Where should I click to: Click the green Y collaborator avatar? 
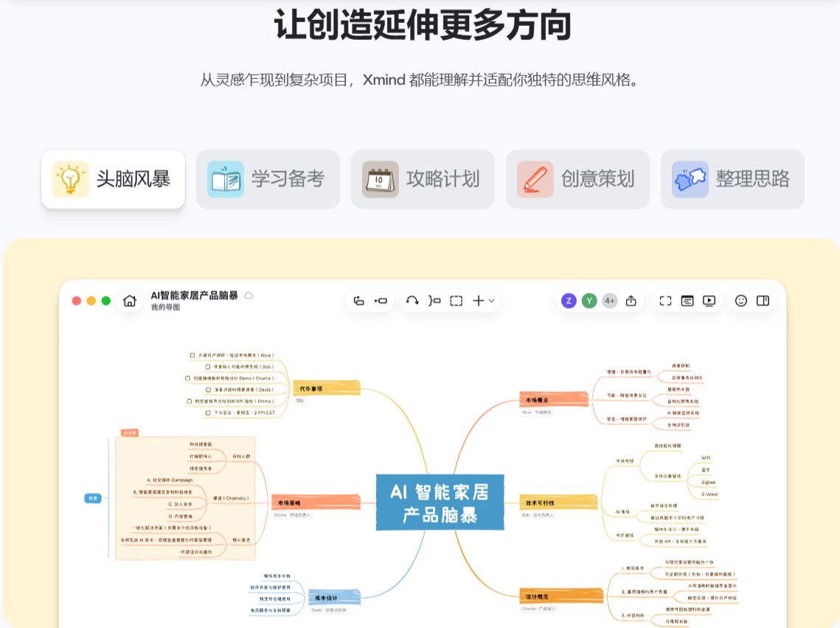(589, 300)
